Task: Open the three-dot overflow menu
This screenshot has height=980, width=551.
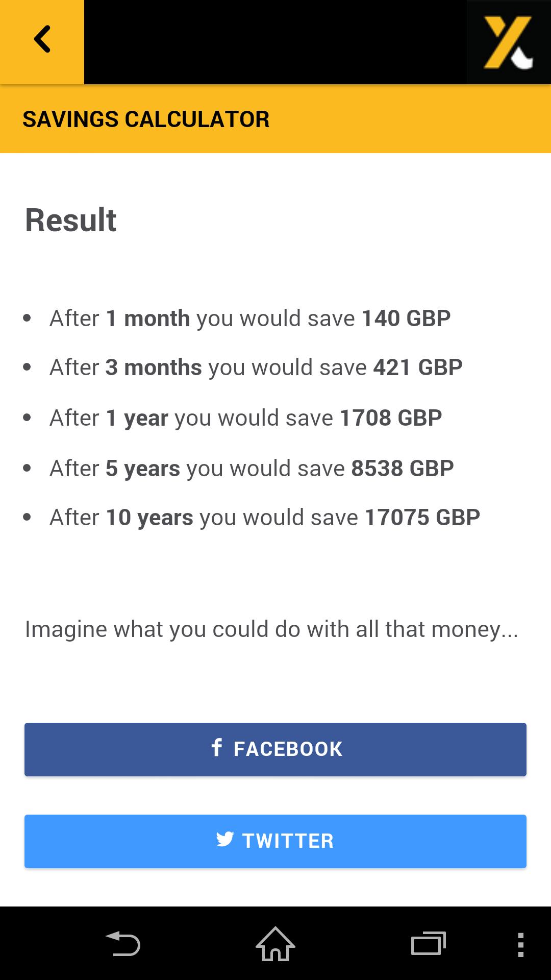Action: coord(520,944)
